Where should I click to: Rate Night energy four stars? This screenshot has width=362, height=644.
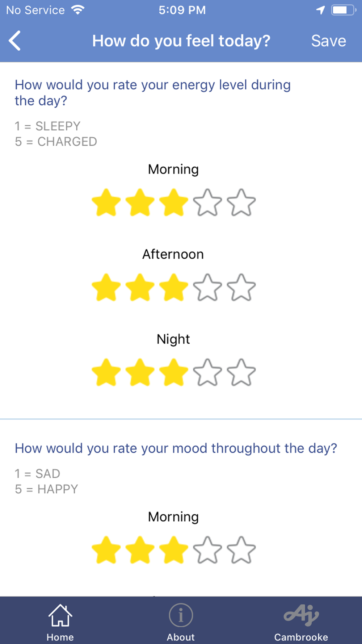[x=207, y=372]
